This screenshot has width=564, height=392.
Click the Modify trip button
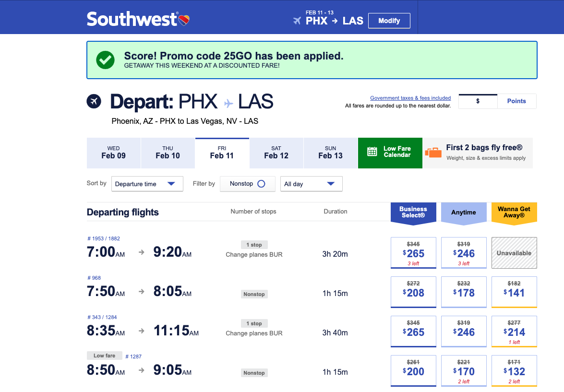point(389,21)
